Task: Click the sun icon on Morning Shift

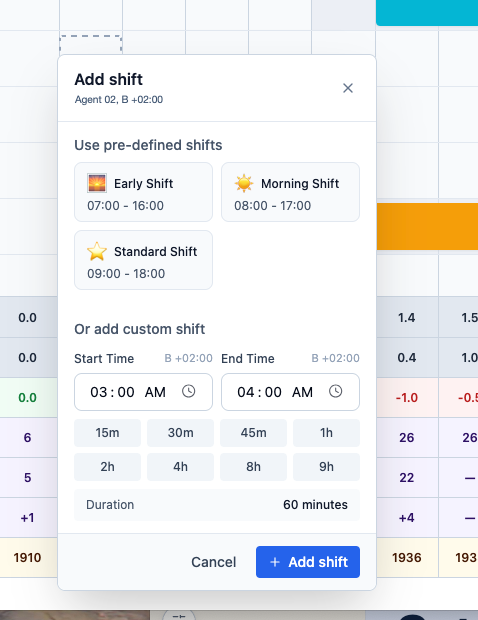Action: (x=244, y=183)
